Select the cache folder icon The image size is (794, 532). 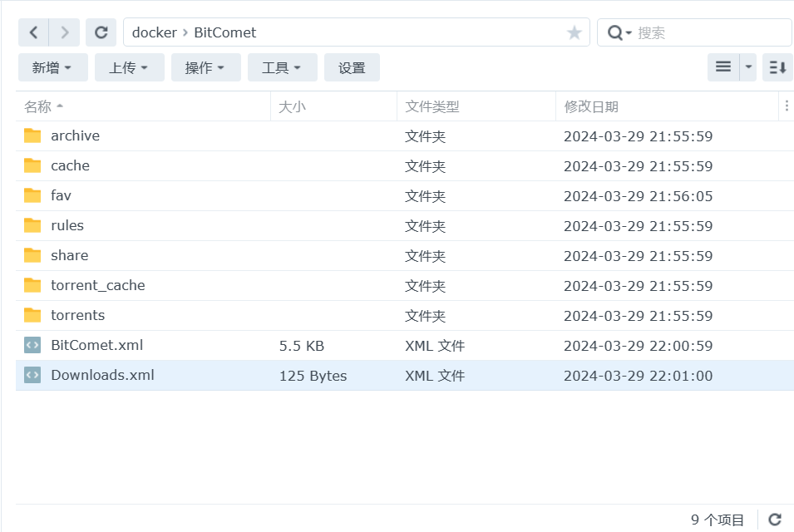point(32,165)
